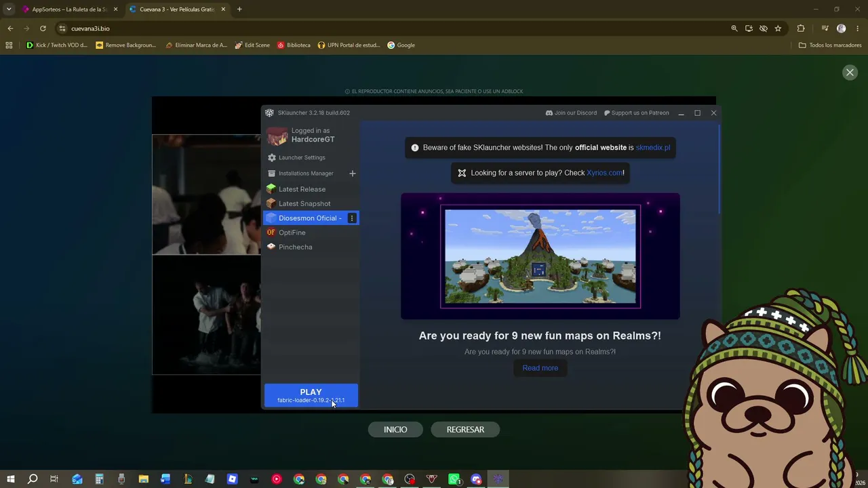Click the SKlauncher logo in title bar
868x488 pixels.
(269, 113)
